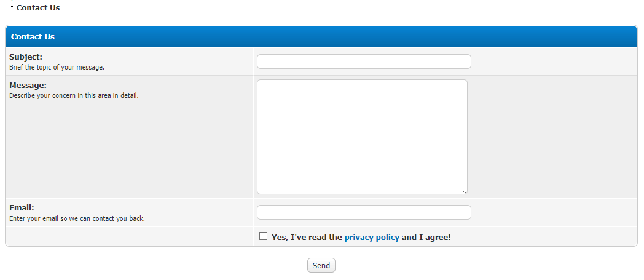Click the 'Describe your concern' hint text
The height and width of the screenshot is (280, 644).
pos(74,95)
